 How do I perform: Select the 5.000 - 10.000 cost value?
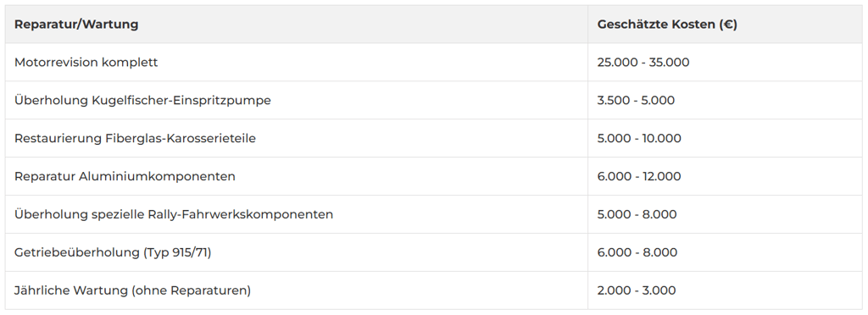(x=639, y=138)
